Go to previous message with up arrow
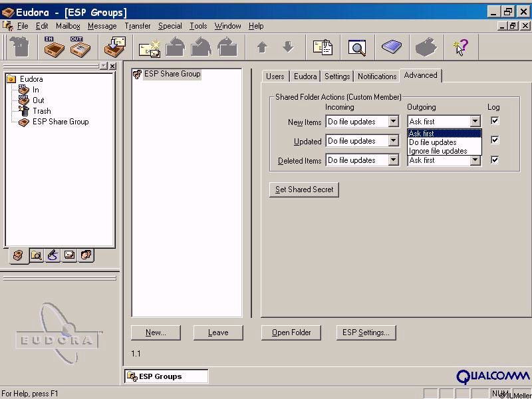The height and width of the screenshot is (399, 532). (x=262, y=47)
